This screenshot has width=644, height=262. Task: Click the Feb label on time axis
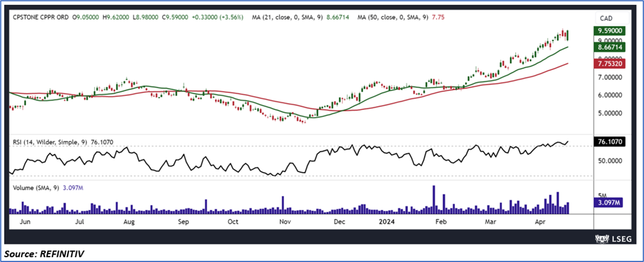point(441,222)
